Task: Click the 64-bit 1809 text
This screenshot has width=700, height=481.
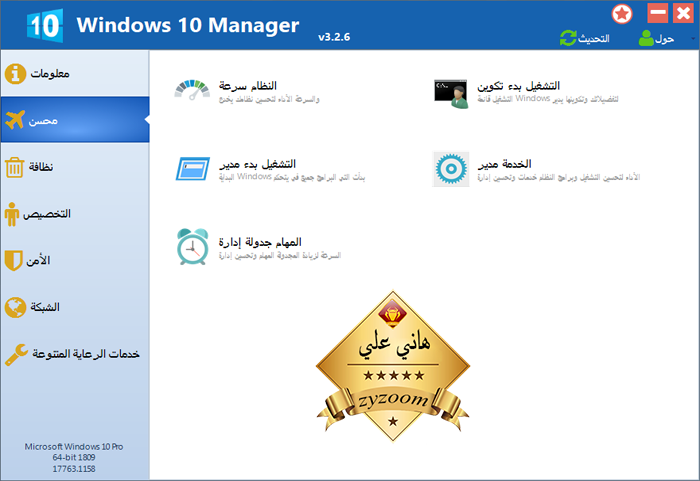Action: (74, 457)
